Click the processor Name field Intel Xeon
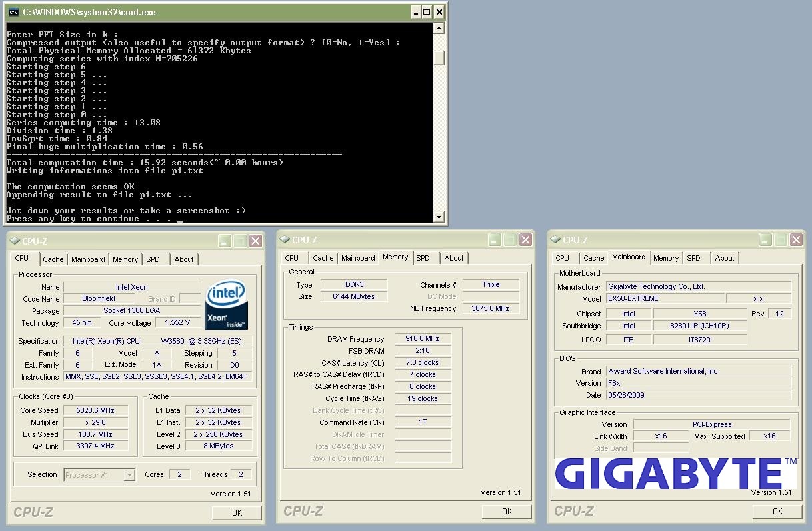The width and height of the screenshot is (812, 531). tap(132, 287)
